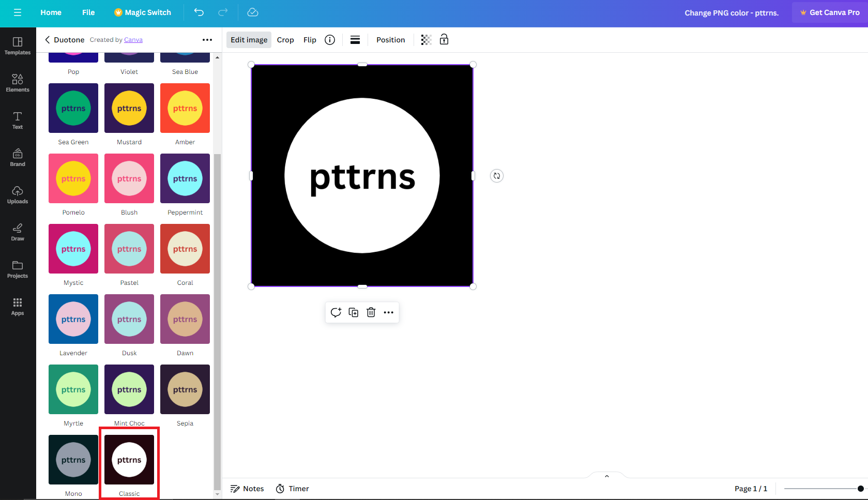Click the Flip button
This screenshot has height=500, width=868.
pos(310,40)
